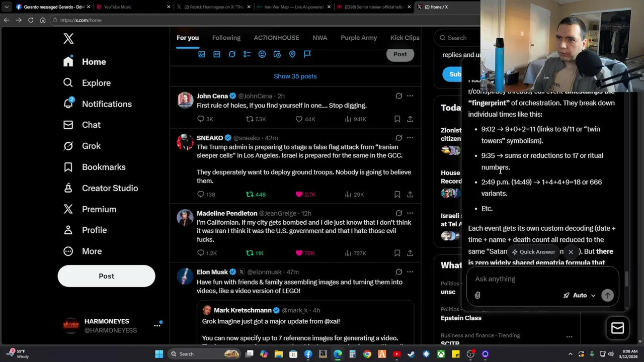Click the grey Post button in the composer

tap(400, 54)
